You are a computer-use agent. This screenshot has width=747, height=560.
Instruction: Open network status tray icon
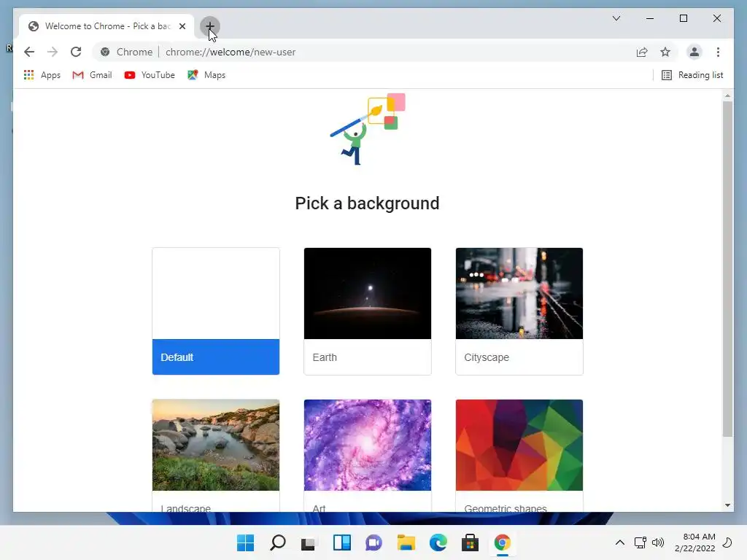click(640, 542)
